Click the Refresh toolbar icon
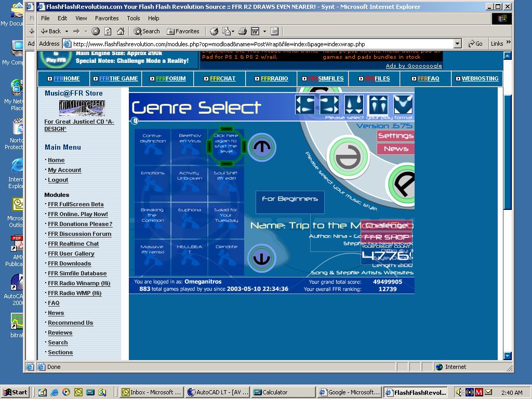 pyautogui.click(x=108, y=31)
